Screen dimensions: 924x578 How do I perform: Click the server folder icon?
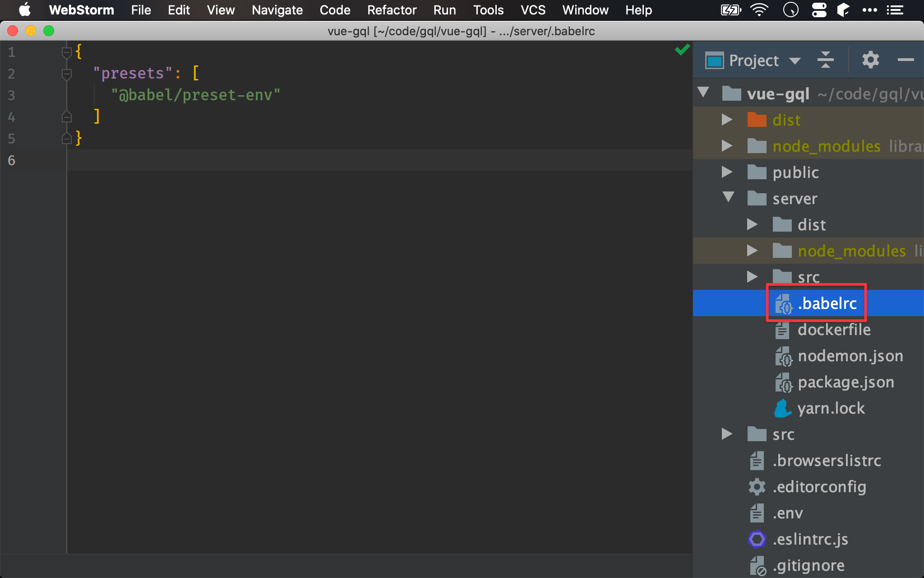click(757, 198)
